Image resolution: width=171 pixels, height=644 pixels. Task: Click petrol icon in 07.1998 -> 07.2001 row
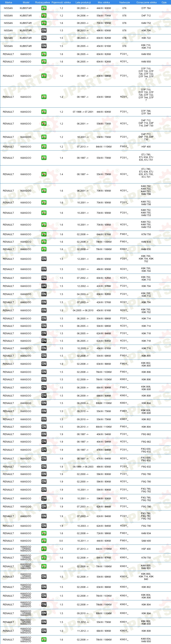44,112
